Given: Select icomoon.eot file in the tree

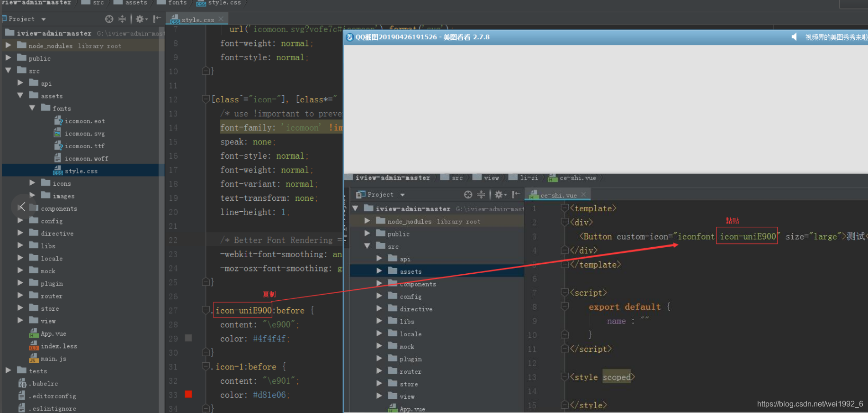Looking at the screenshot, I should [80, 121].
